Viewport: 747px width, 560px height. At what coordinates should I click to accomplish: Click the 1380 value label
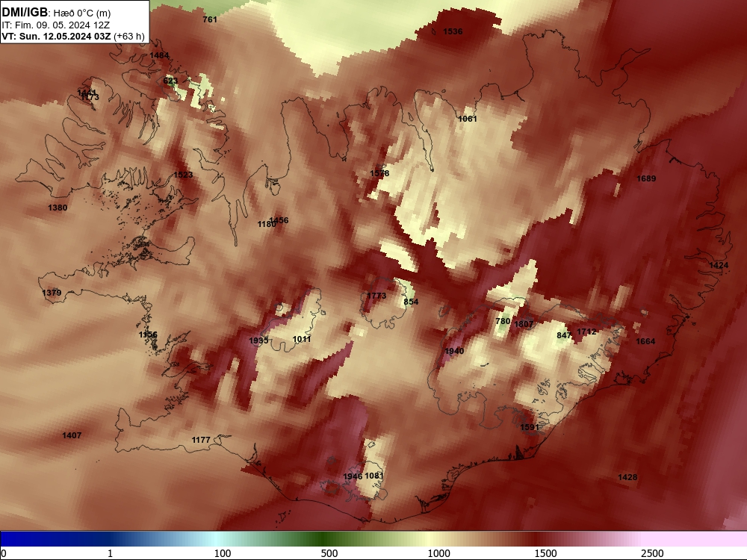pyautogui.click(x=58, y=208)
